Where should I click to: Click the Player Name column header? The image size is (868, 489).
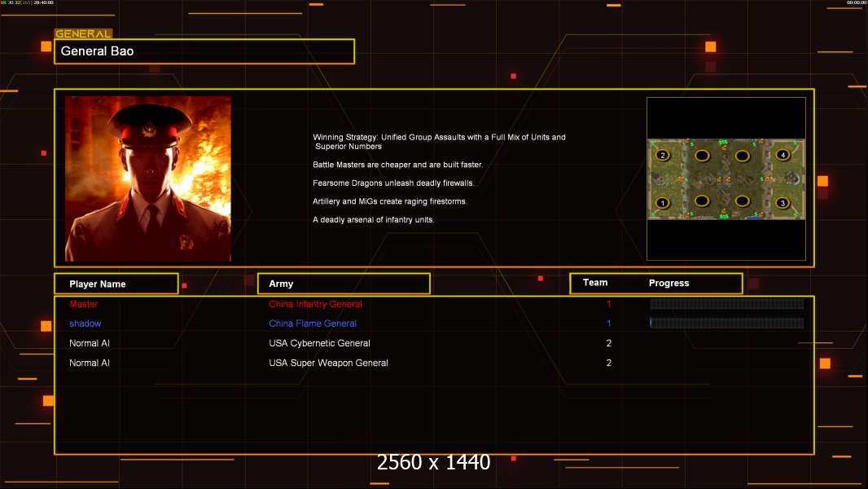tap(116, 284)
